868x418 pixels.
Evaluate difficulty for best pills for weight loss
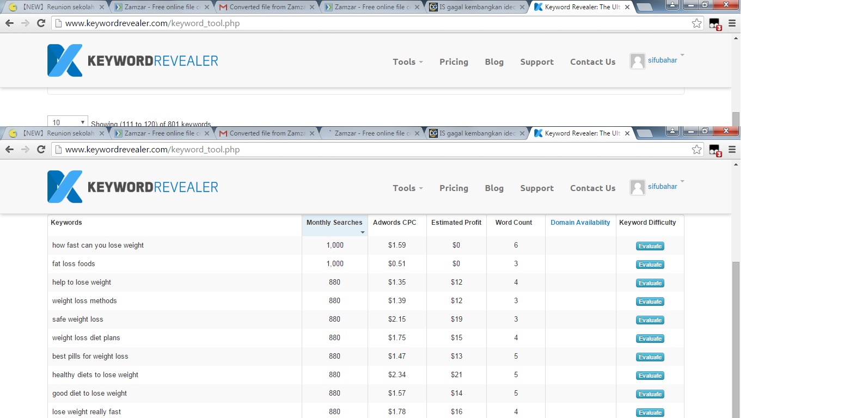point(650,357)
